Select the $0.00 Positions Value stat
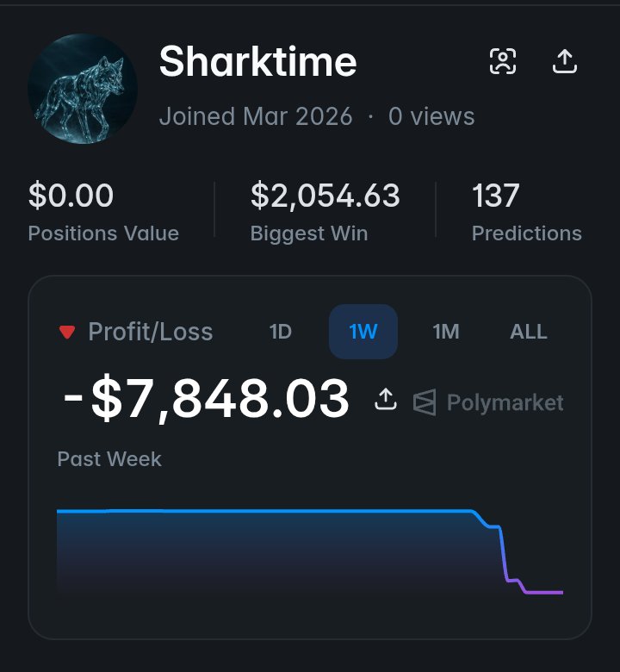Image resolution: width=620 pixels, height=672 pixels. click(x=71, y=196)
